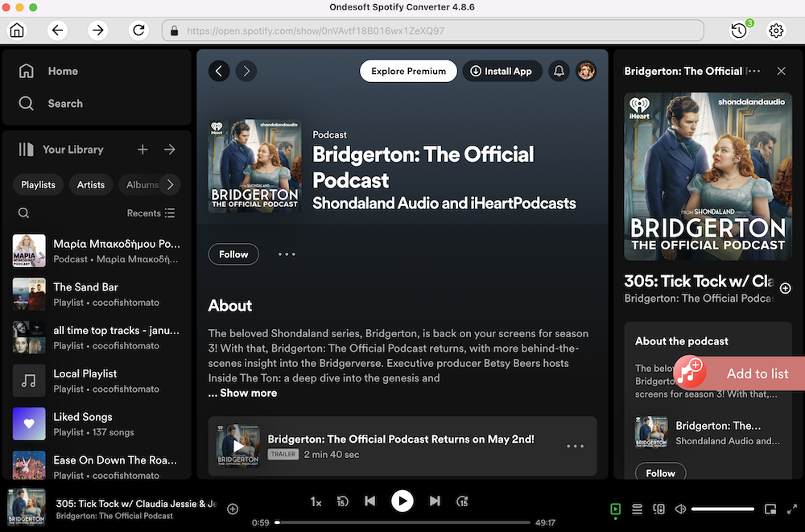This screenshot has height=532, width=805.
Task: Open Home in the Spotify sidebar
Action: 48,71
